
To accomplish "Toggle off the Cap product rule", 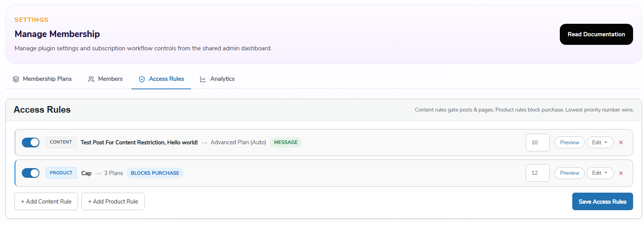I will tap(30, 173).
